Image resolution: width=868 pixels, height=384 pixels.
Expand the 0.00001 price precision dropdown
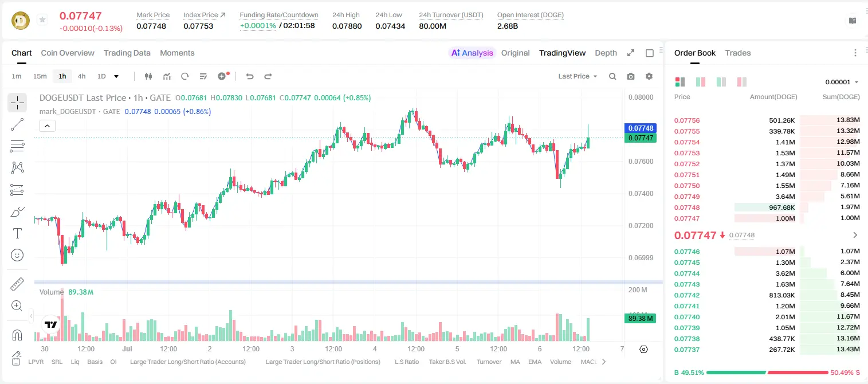pos(842,82)
